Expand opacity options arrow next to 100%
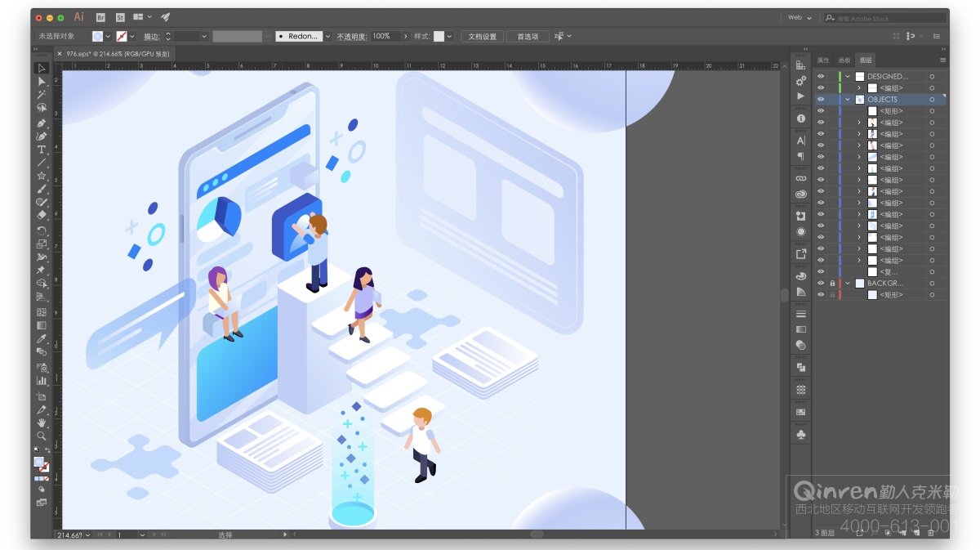 (x=405, y=37)
